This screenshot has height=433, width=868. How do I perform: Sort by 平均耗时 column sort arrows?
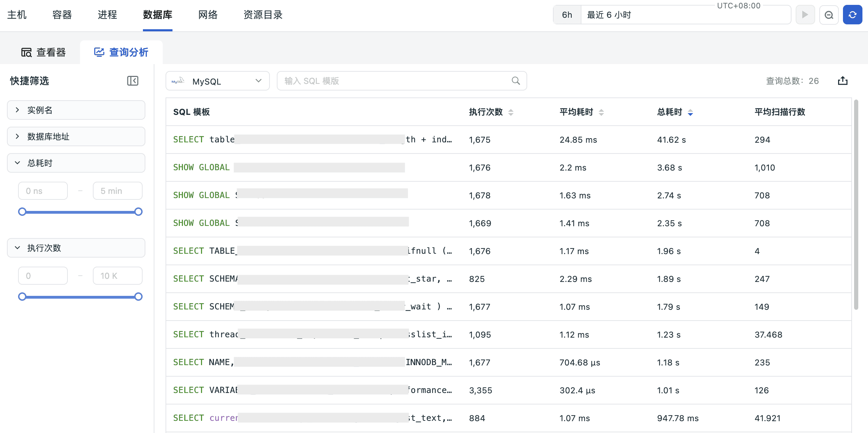(601, 112)
